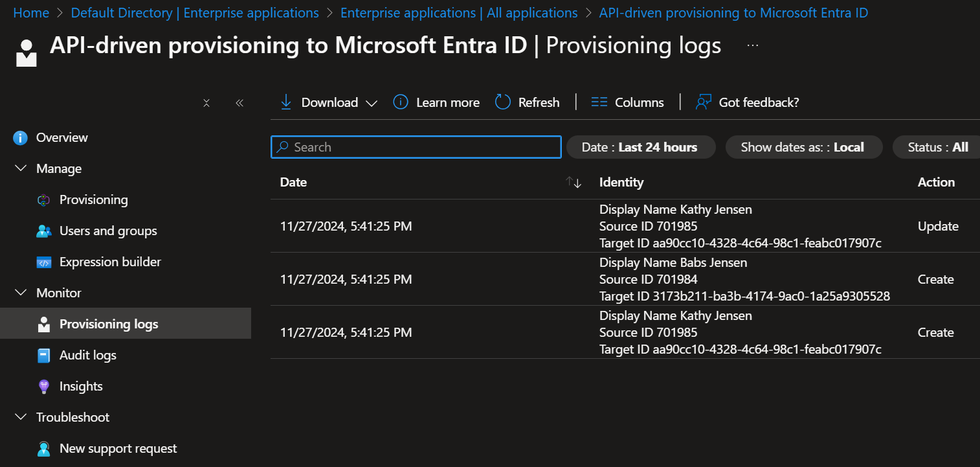Viewport: 980px width, 467px height.
Task: Click the Refresh circular arrow icon
Action: 503,102
